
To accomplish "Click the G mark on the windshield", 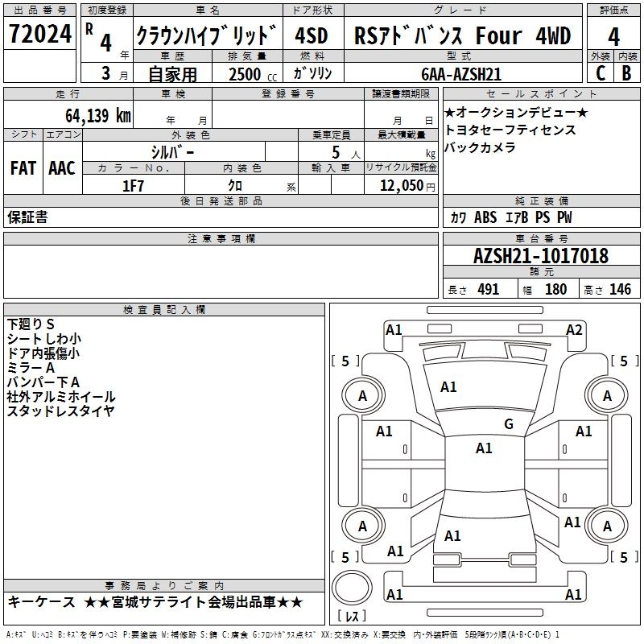I will 508,424.
